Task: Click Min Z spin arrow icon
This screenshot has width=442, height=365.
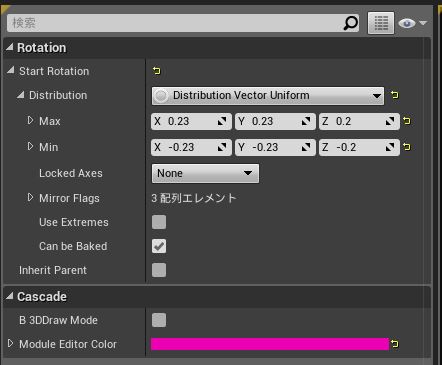Action: (x=390, y=147)
